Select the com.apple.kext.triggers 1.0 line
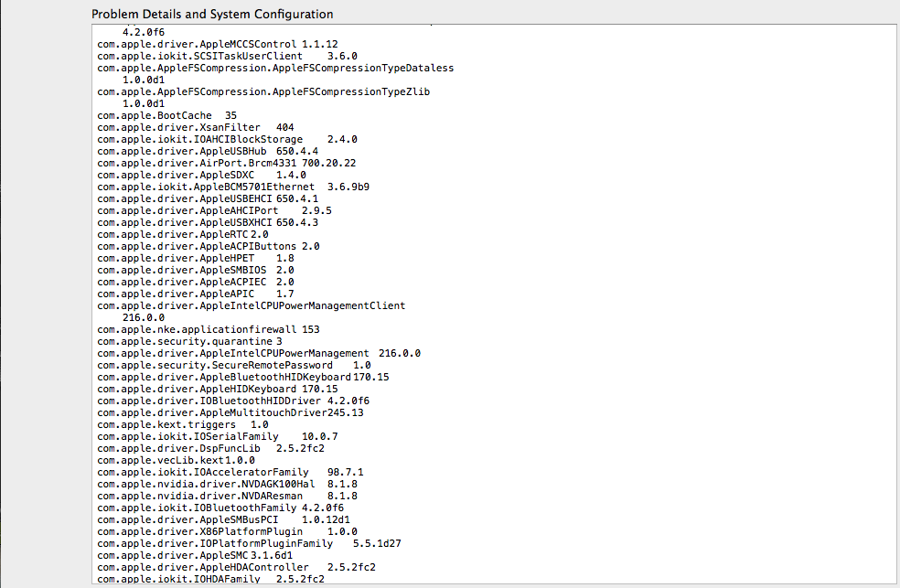 point(183,425)
